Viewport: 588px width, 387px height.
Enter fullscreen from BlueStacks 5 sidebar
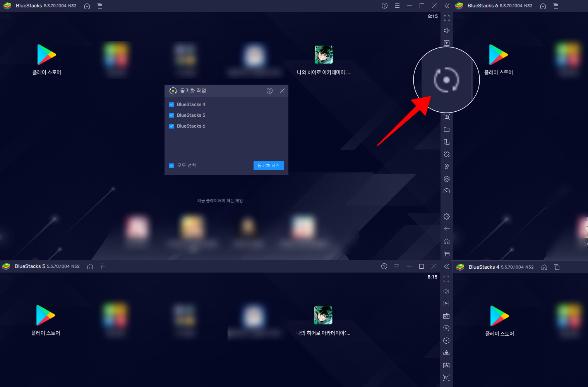point(446,279)
